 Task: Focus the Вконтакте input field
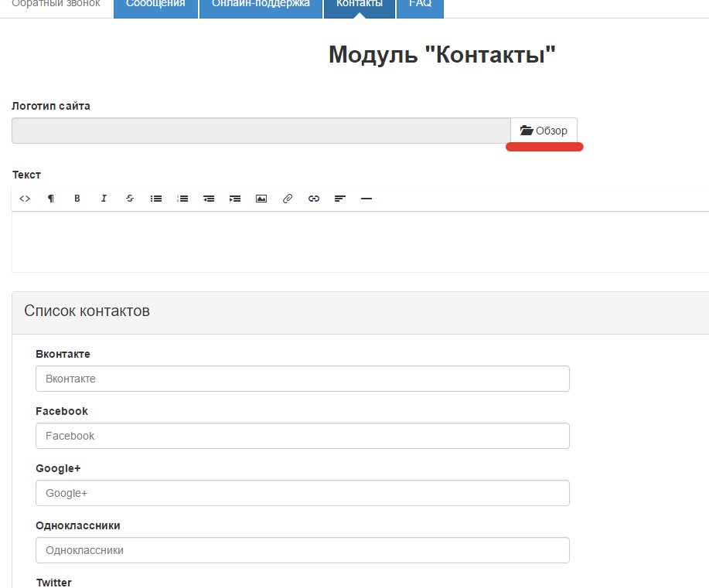pyautogui.click(x=302, y=379)
